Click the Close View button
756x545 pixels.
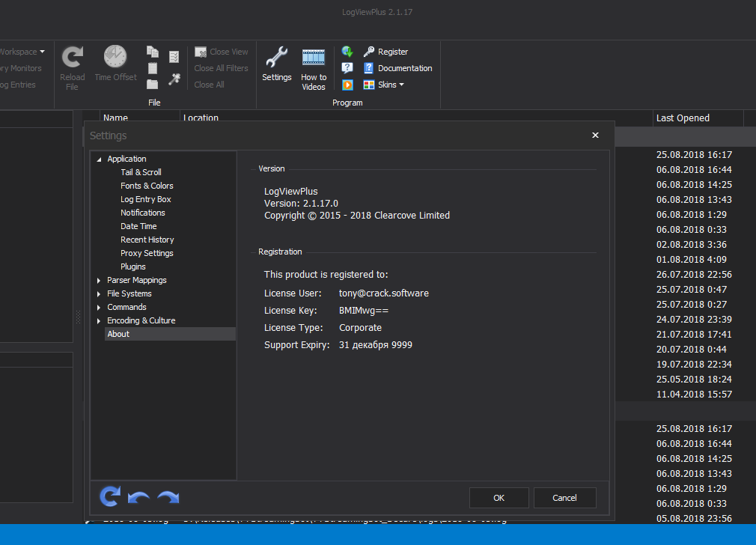[222, 52]
